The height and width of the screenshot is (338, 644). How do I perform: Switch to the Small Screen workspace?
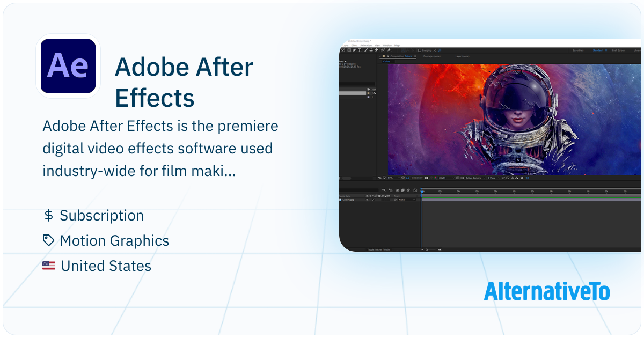(618, 50)
